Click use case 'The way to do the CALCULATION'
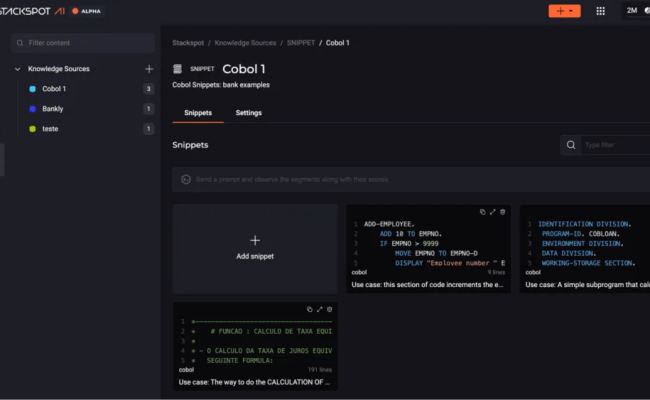This screenshot has height=400, width=650. click(255, 382)
